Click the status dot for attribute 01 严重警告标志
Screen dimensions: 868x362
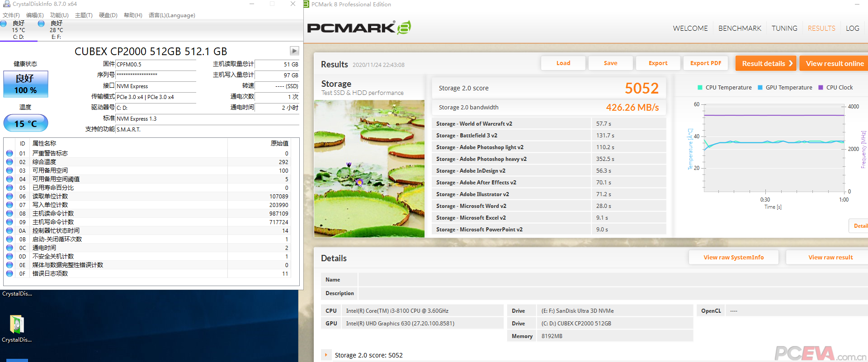(9, 153)
